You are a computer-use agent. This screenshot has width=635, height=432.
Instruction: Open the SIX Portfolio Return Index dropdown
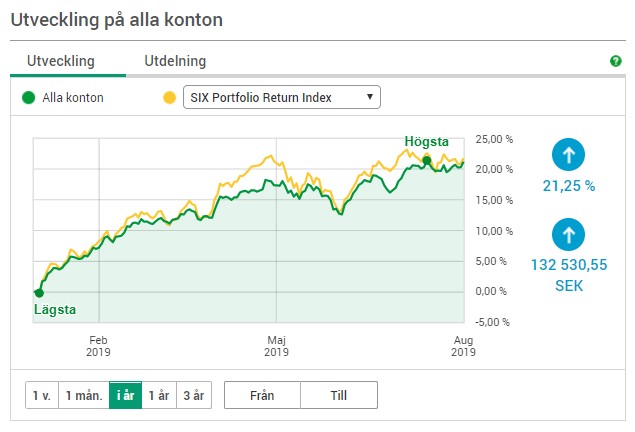pos(282,97)
